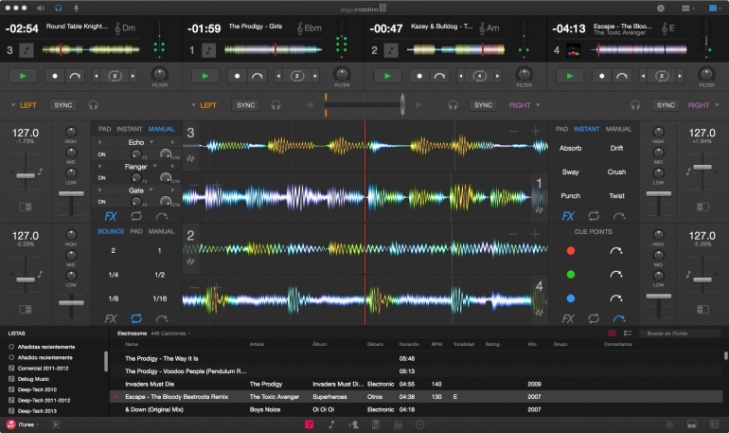Image resolution: width=729 pixels, height=433 pixels.
Task: Trigger the Punch instant effect
Action: 570,196
